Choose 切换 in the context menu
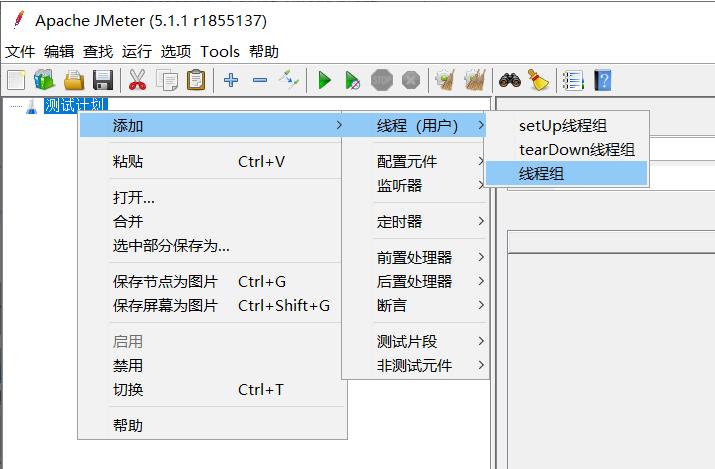Viewport: 715px width, 469px height. pos(211,390)
